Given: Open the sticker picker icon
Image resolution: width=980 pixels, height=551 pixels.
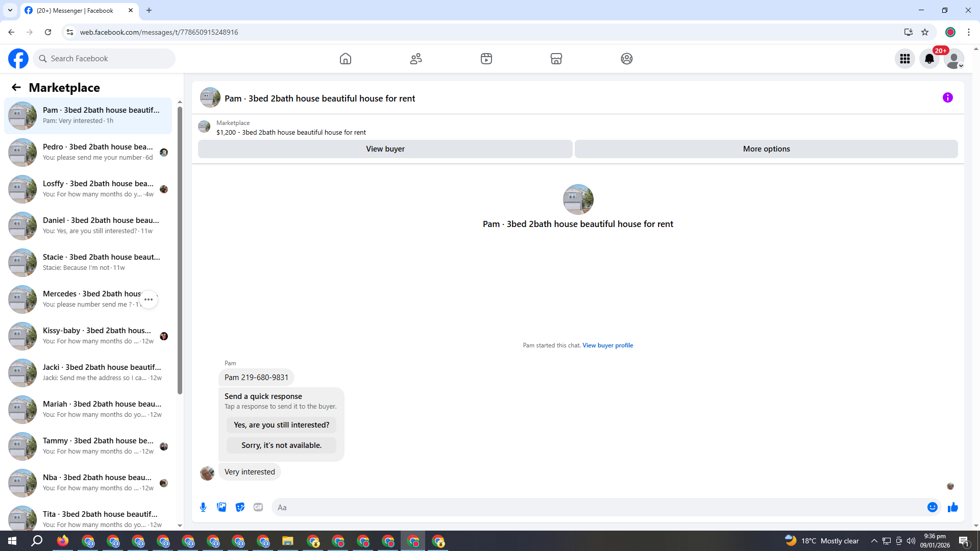Looking at the screenshot, I should coord(240,507).
